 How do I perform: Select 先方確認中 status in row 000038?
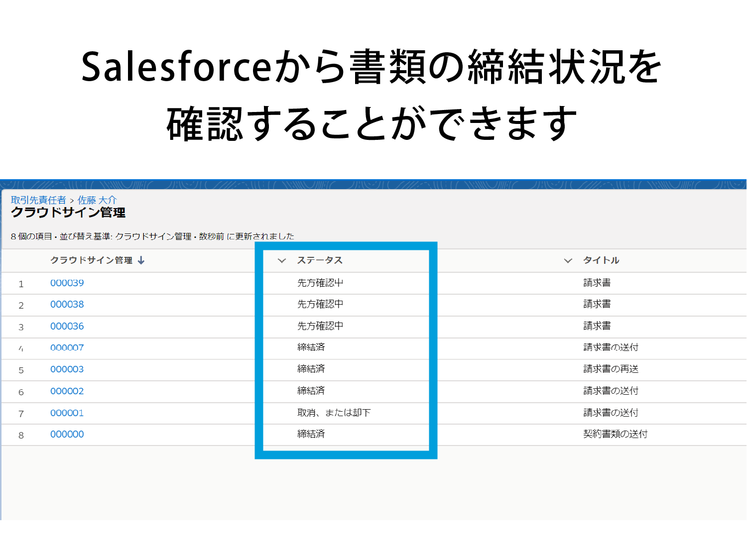click(x=320, y=304)
